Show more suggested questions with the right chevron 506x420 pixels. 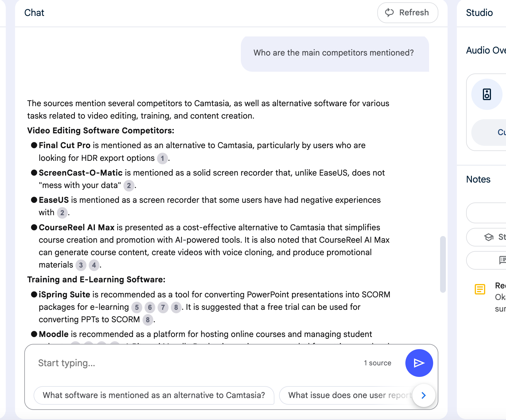tap(424, 395)
